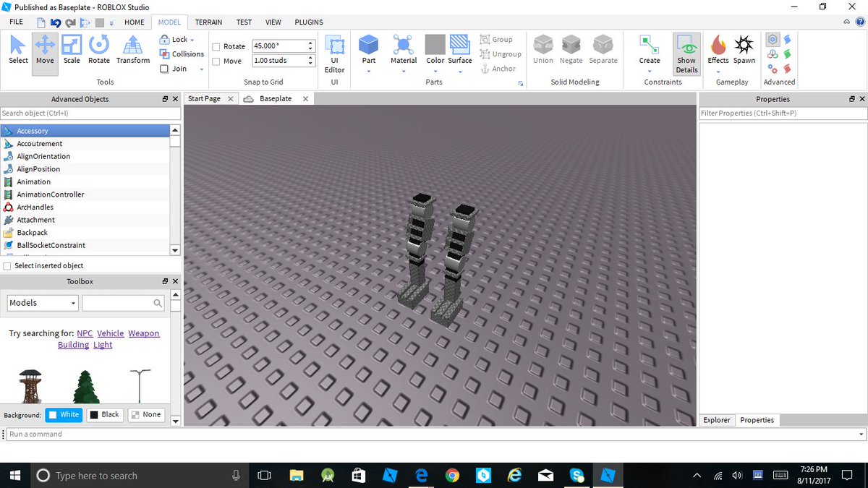Click the Light search suggestion
Viewport: 868px width, 488px height.
coord(103,345)
